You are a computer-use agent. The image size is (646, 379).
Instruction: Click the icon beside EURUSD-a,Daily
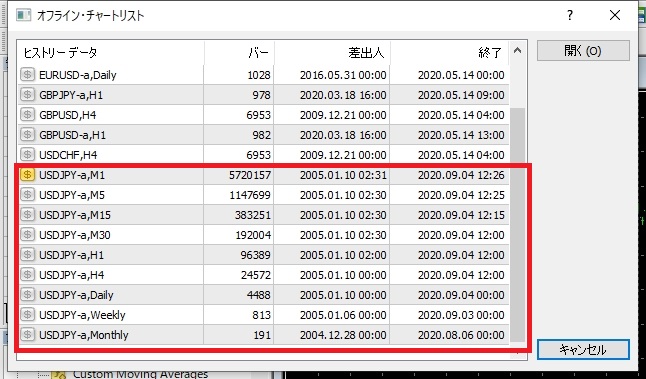click(x=27, y=75)
